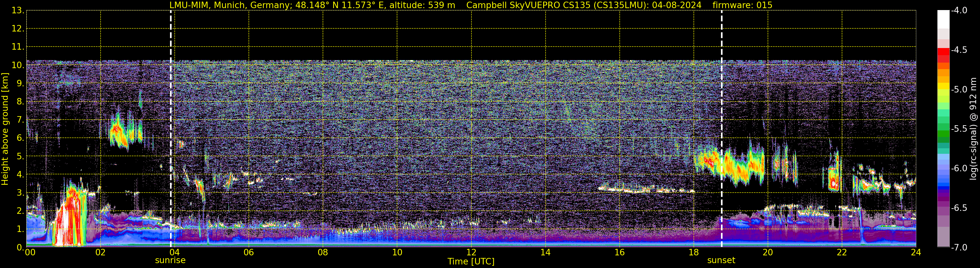Click the red band on the colorbar

943,52
